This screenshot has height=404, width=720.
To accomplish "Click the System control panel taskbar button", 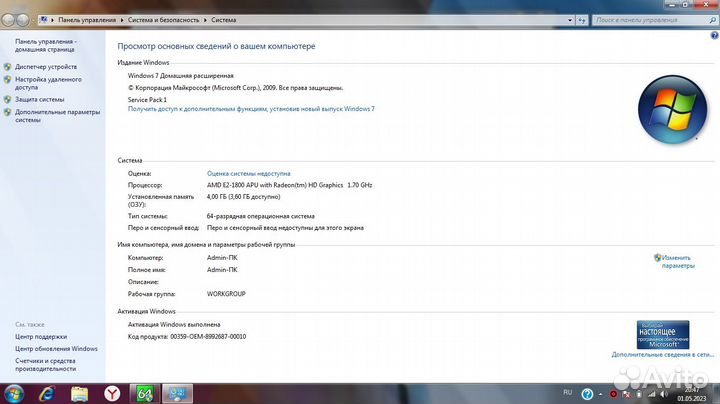I will pos(178,394).
